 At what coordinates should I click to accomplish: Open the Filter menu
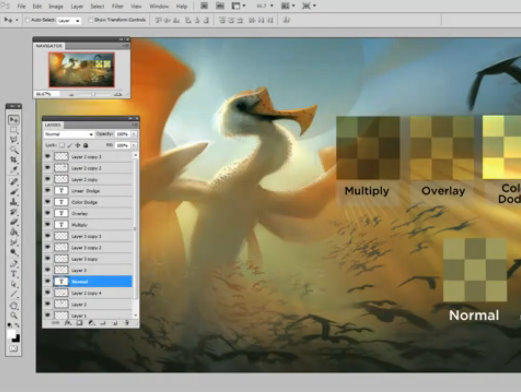pos(117,6)
